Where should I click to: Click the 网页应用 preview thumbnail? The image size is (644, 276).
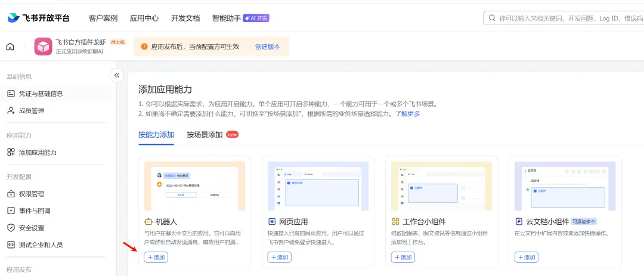coord(318,186)
